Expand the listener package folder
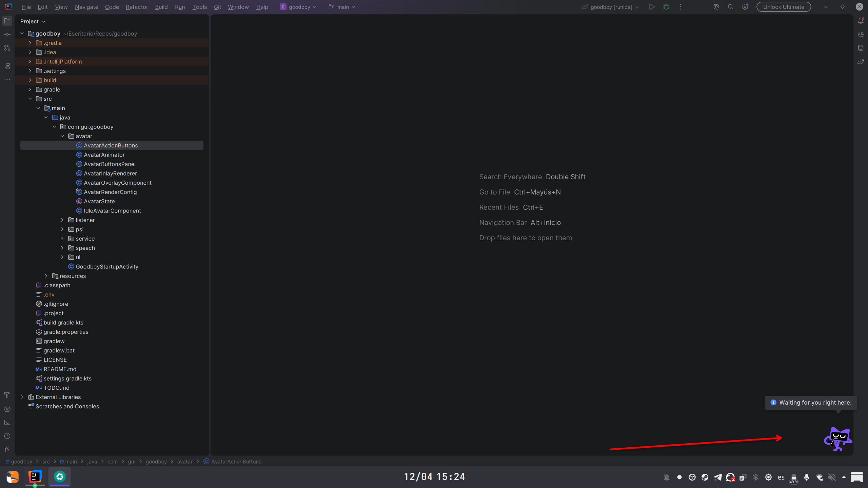Screen dimensions: 868x488 point(62,220)
